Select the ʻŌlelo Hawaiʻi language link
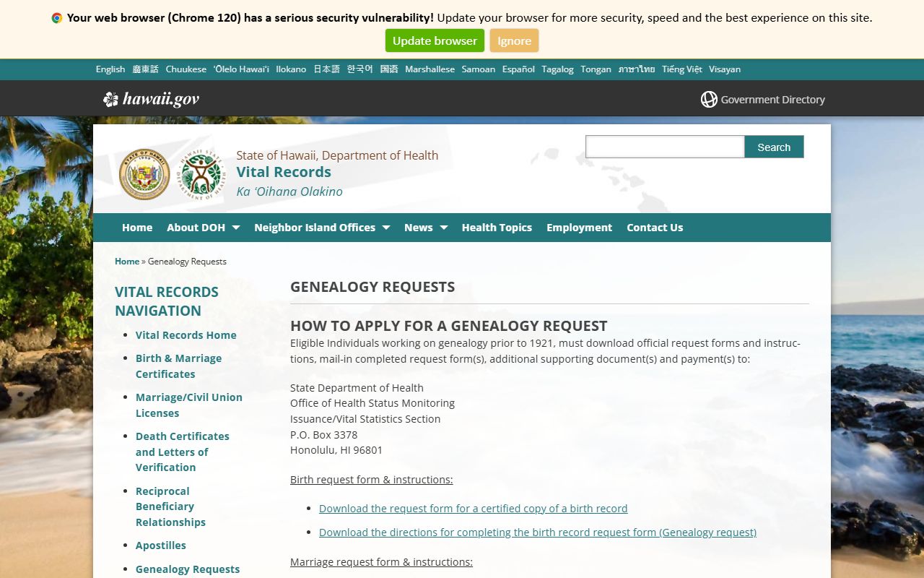Screen dimensions: 924x578 (241, 69)
